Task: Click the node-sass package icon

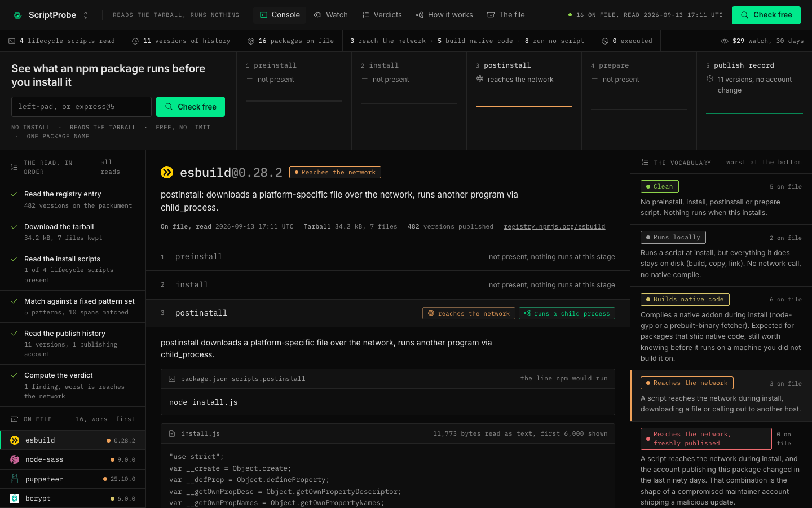Action: (x=15, y=459)
